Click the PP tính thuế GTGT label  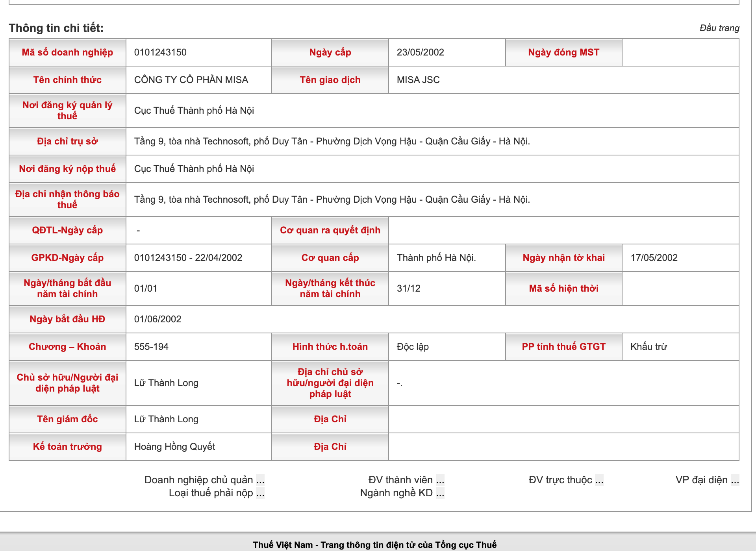[x=563, y=347]
